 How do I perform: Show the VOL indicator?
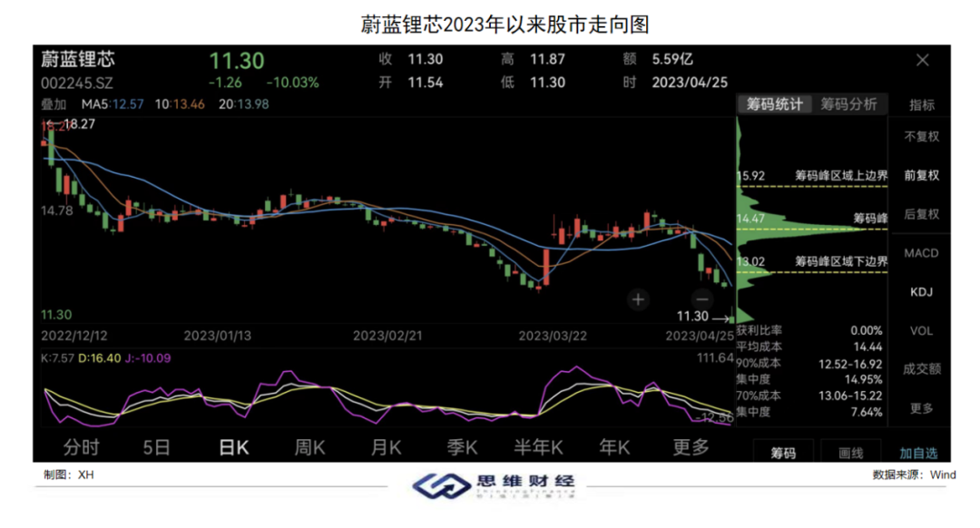(x=921, y=331)
